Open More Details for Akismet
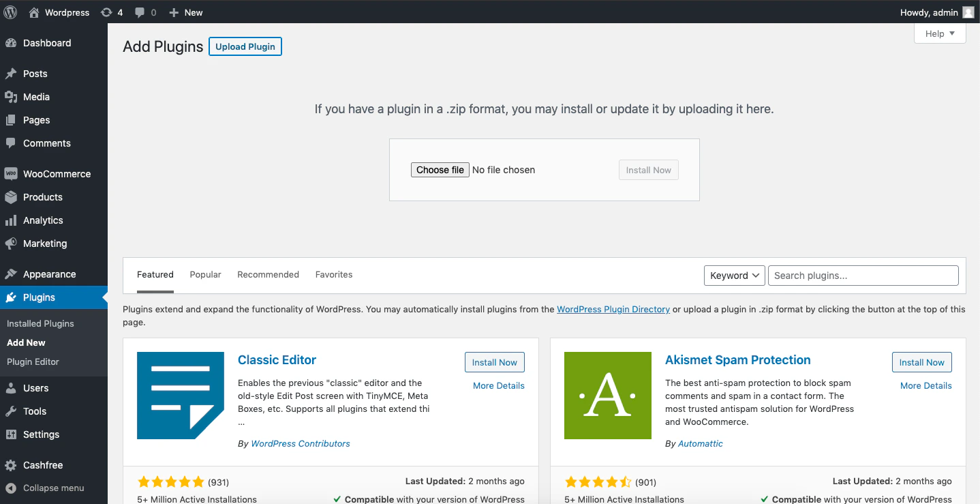The height and width of the screenshot is (504, 980). tap(926, 385)
